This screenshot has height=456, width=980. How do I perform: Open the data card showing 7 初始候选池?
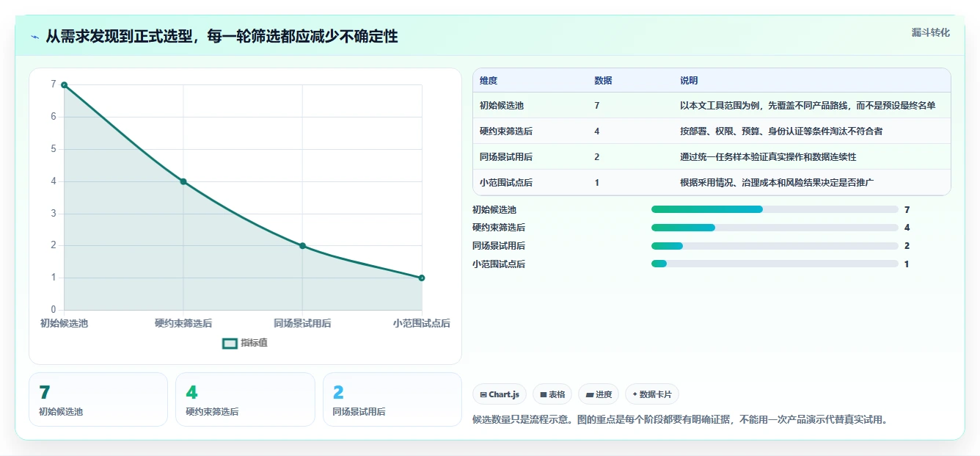point(98,399)
